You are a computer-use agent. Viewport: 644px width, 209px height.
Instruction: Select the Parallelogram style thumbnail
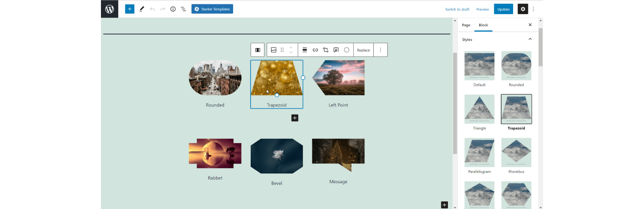tap(479, 153)
